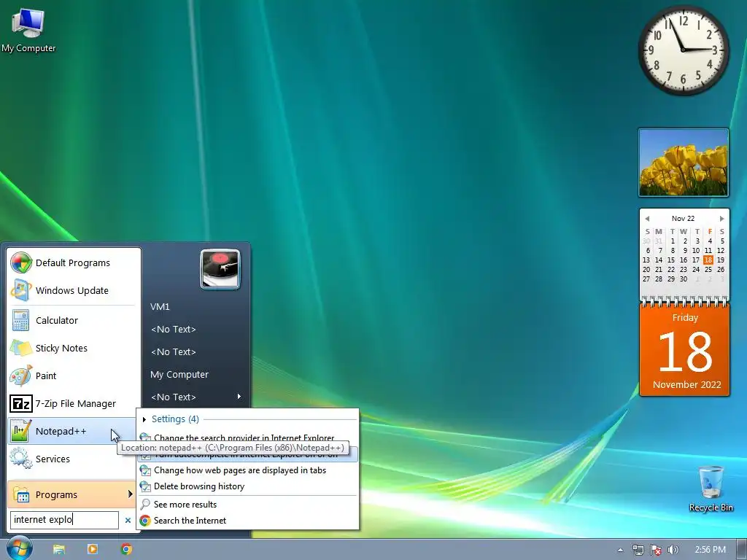
Task: Open Sticky Notes in Start menu
Action: (74, 348)
